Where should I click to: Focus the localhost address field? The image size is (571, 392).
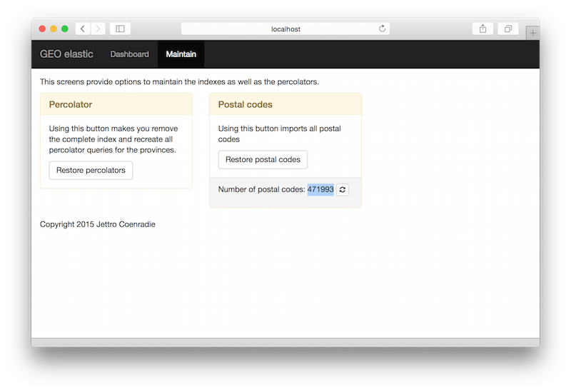(285, 29)
